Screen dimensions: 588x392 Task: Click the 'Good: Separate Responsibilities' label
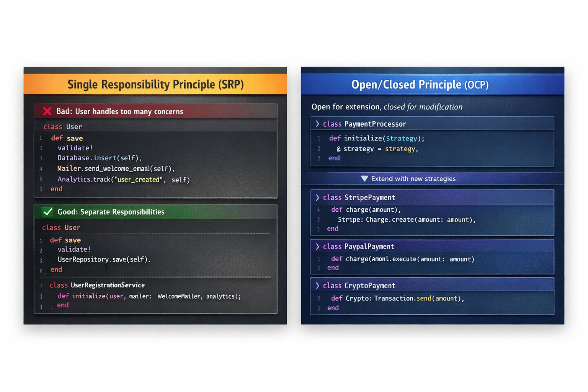(111, 212)
